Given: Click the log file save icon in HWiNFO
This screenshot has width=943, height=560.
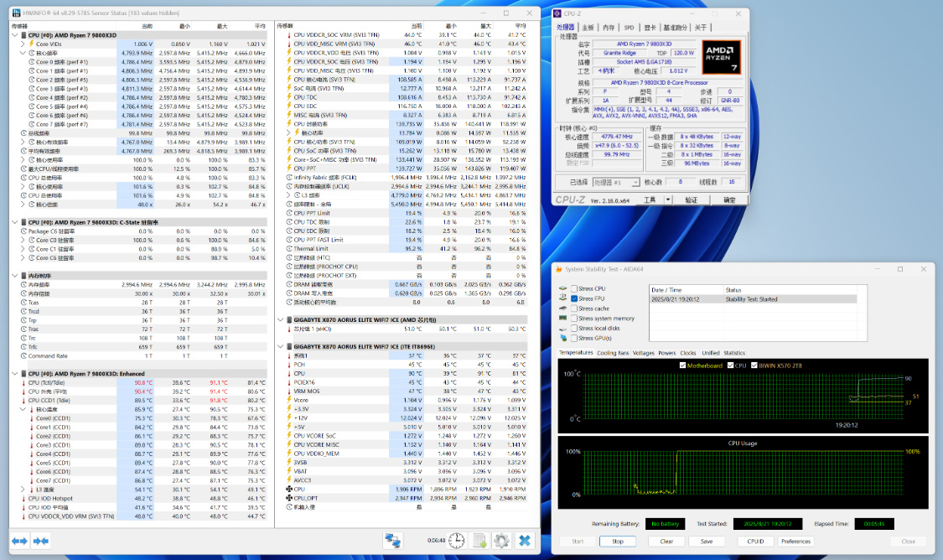Looking at the screenshot, I should tap(480, 541).
